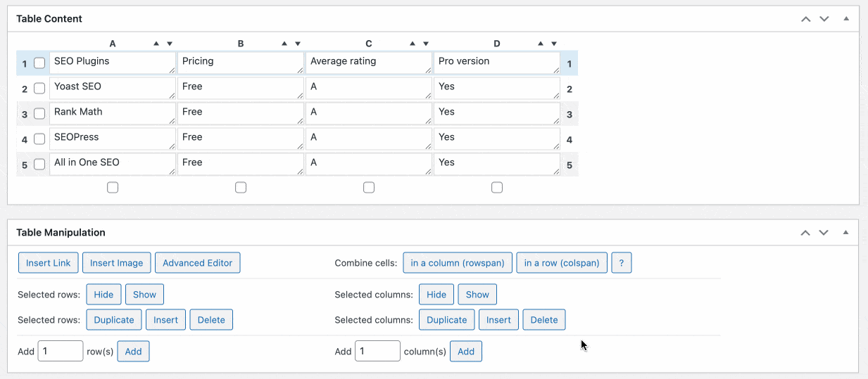This screenshot has width=868, height=379.
Task: Select row 4 checkbox for SEOPress
Action: (39, 139)
